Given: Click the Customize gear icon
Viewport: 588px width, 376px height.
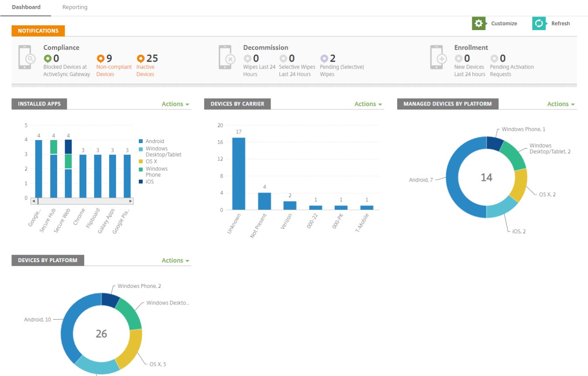Looking at the screenshot, I should point(478,23).
